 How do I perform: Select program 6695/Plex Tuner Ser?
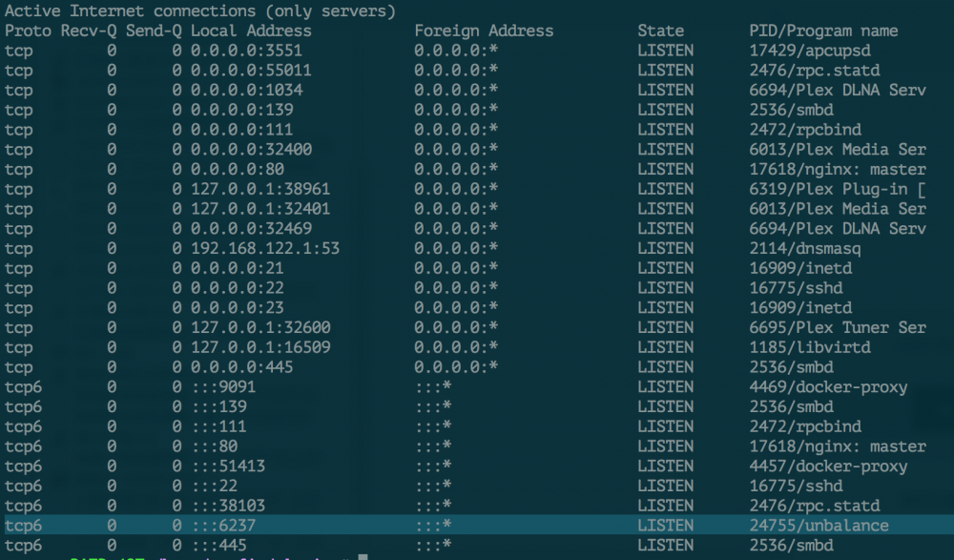(838, 327)
